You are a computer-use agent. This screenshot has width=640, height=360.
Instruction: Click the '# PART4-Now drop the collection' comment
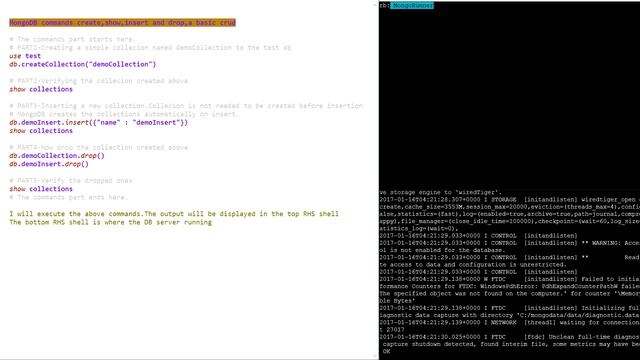coord(99,147)
